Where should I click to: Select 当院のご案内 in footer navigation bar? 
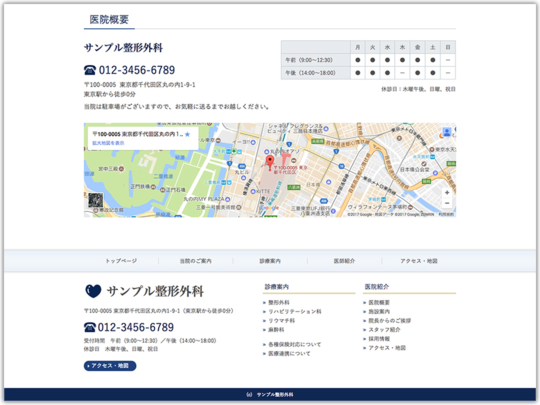[x=196, y=261]
